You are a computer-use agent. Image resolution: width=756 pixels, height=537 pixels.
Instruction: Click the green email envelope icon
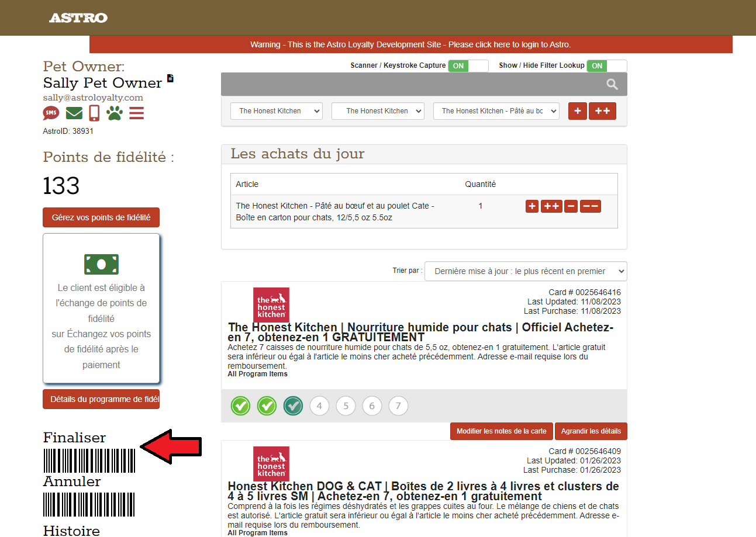coord(74,113)
